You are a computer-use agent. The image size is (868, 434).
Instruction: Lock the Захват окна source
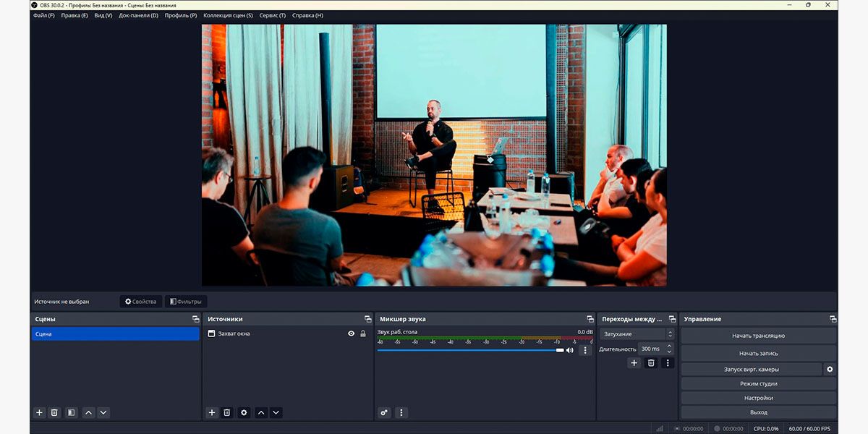click(363, 333)
